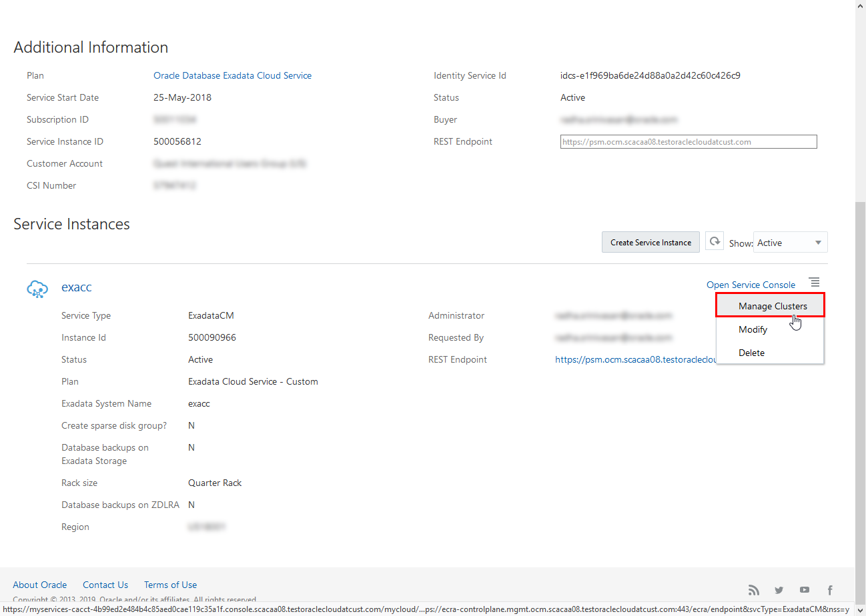
Task: Click the ExadataCM service type value
Action: (211, 315)
